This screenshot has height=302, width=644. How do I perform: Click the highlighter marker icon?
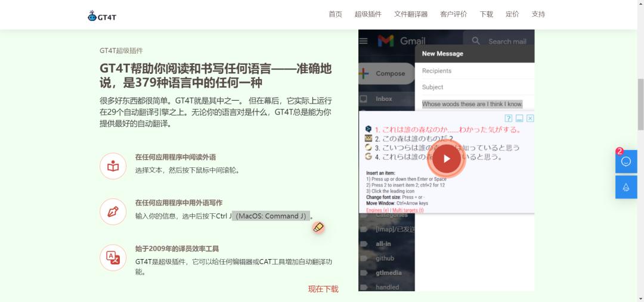click(x=318, y=228)
